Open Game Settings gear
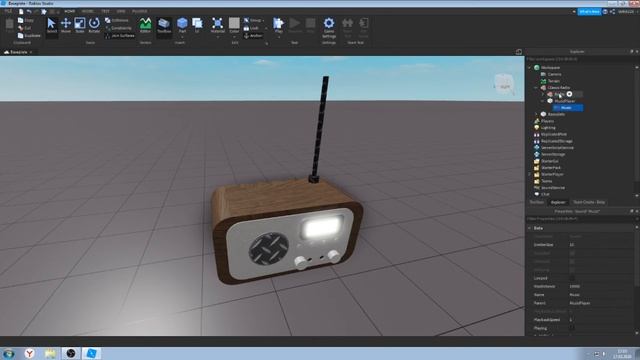This screenshot has width=640, height=360. 329,28
